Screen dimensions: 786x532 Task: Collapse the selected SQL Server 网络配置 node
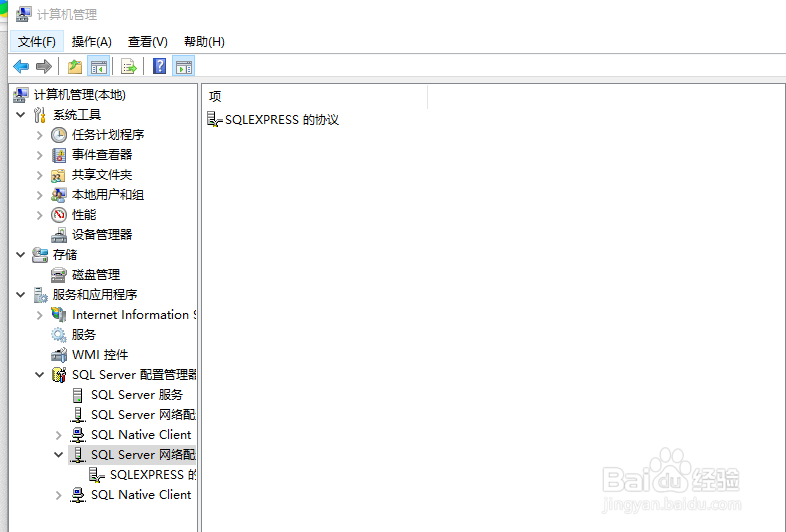(x=59, y=455)
